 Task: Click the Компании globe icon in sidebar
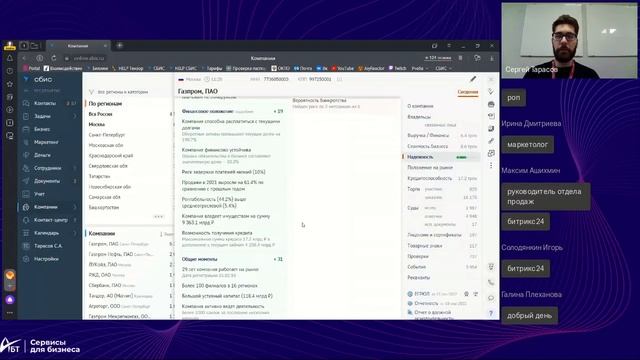[26, 207]
